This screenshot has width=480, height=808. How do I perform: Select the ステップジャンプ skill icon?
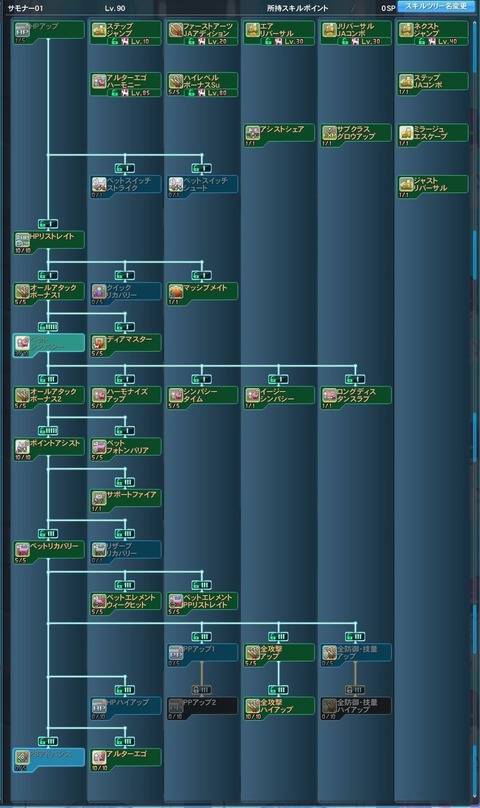98,29
